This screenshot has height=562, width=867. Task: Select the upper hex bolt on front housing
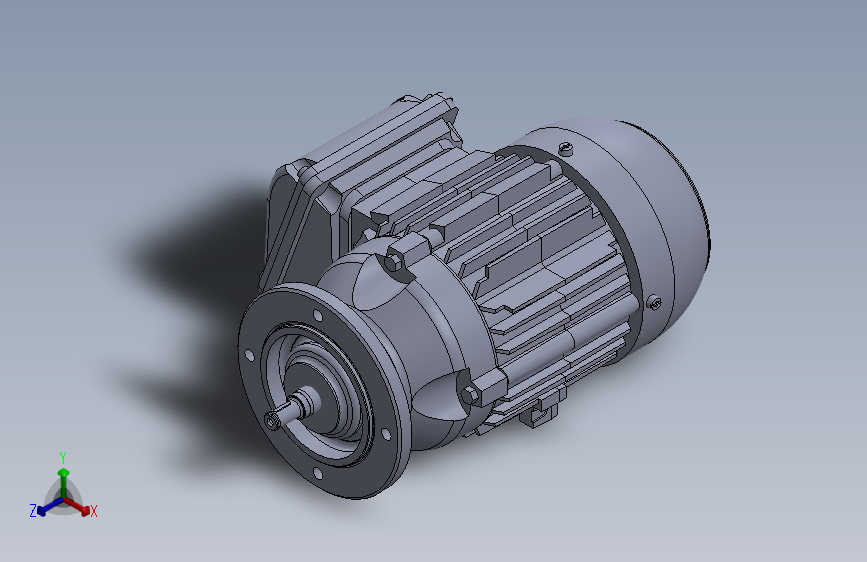[394, 262]
